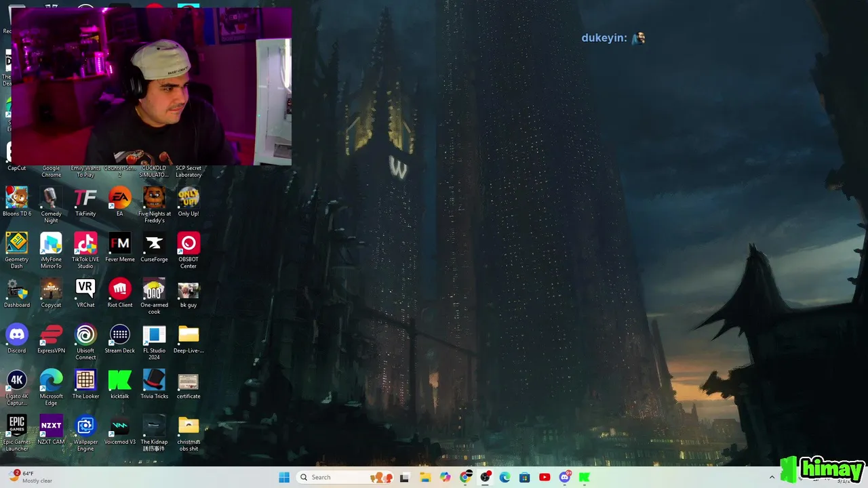Select the EA app shortcut
Image resolution: width=868 pixels, height=488 pixels.
(x=120, y=202)
